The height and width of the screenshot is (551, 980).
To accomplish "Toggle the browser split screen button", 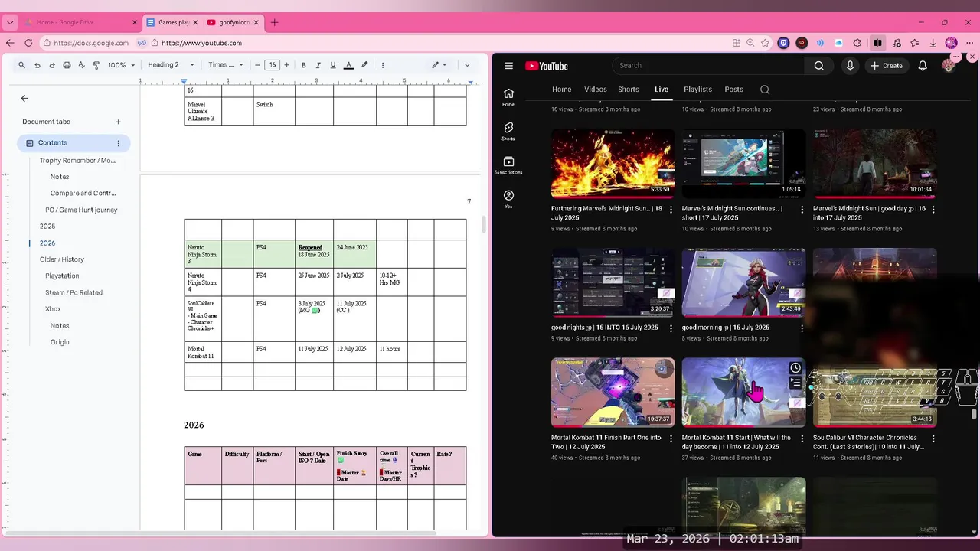I will (877, 43).
